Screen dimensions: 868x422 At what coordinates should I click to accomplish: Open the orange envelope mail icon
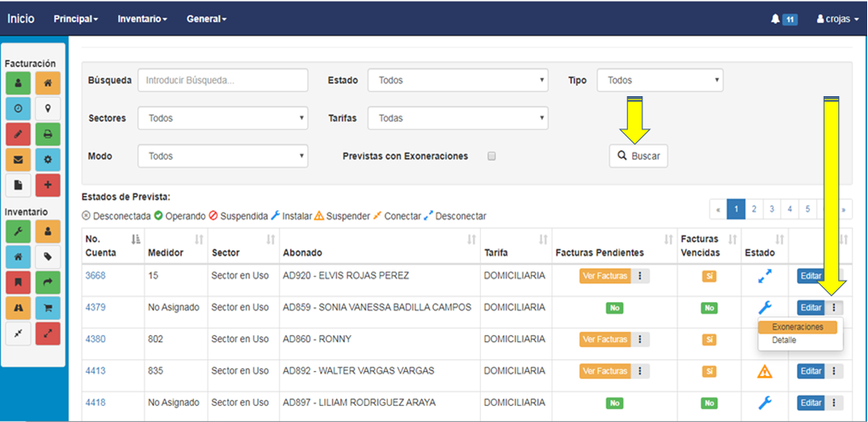(x=18, y=159)
